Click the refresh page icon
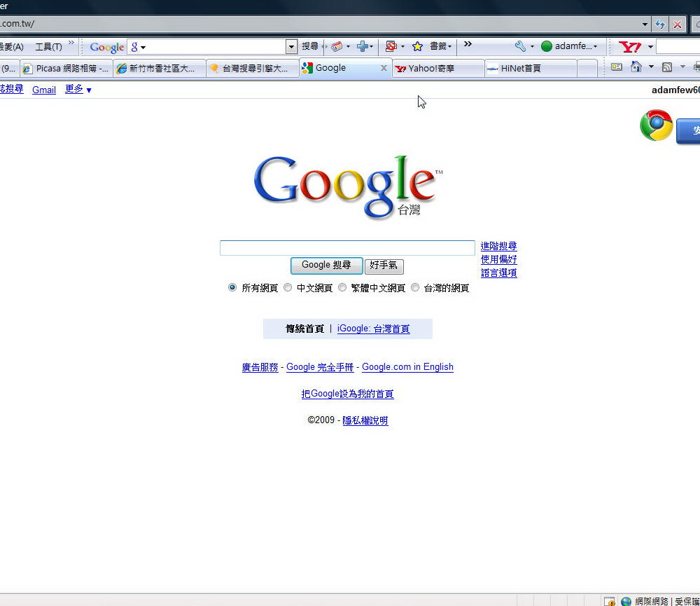The image size is (700, 606). point(660,24)
